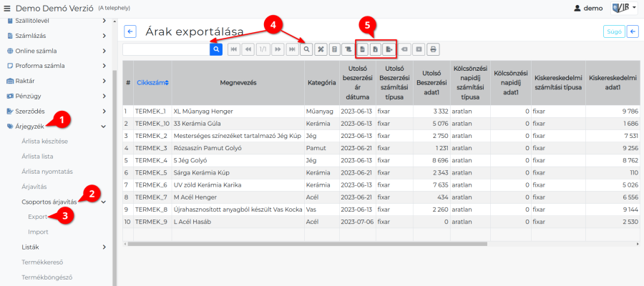Select Export under Csoportos árjavítás
This screenshot has width=644, height=286.
[38, 217]
